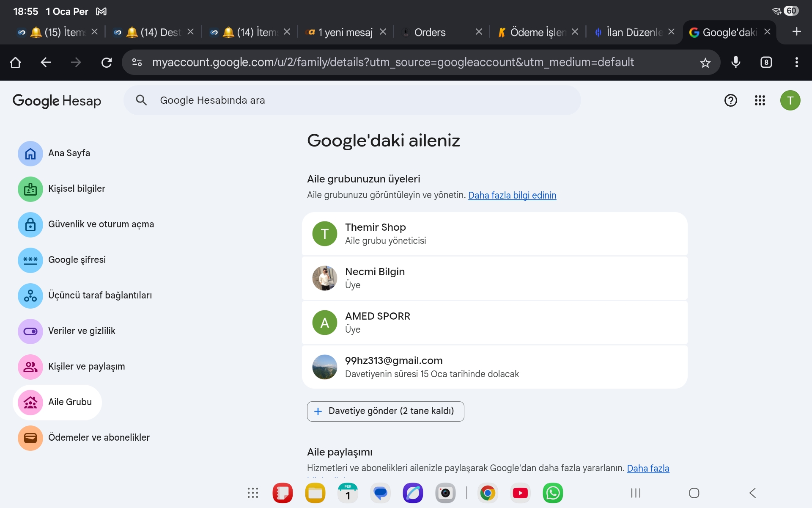Open the app drawer grid
This screenshot has width=812, height=508.
click(x=253, y=493)
